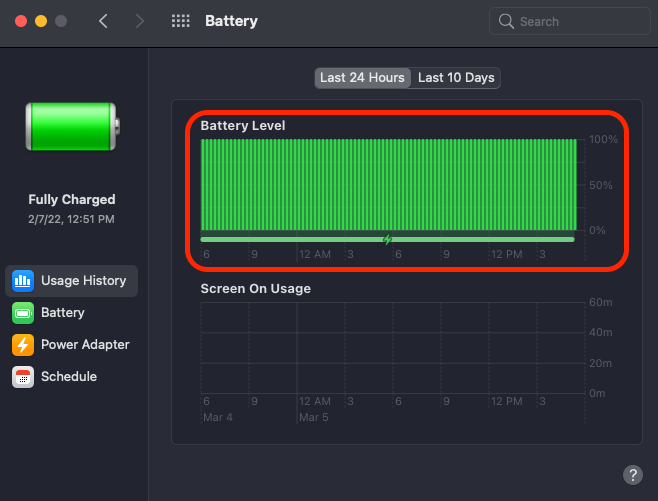Switch to Last 24 Hours tab
The image size is (658, 501).
point(362,78)
